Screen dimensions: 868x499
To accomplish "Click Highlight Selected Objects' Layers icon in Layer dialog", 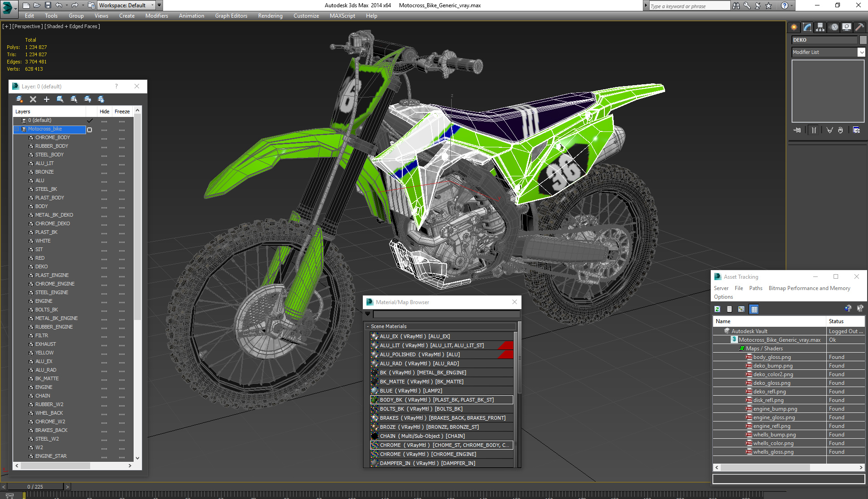I will point(74,99).
